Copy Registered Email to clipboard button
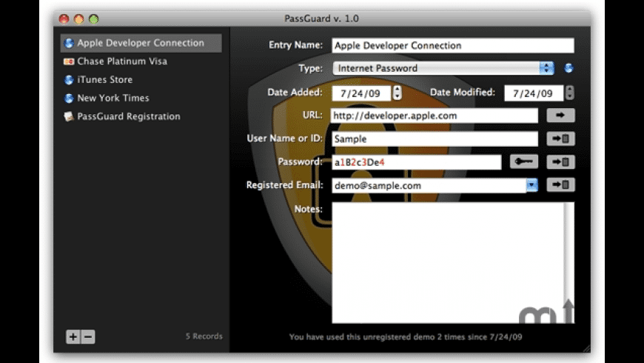The width and height of the screenshot is (644, 363). [560, 185]
